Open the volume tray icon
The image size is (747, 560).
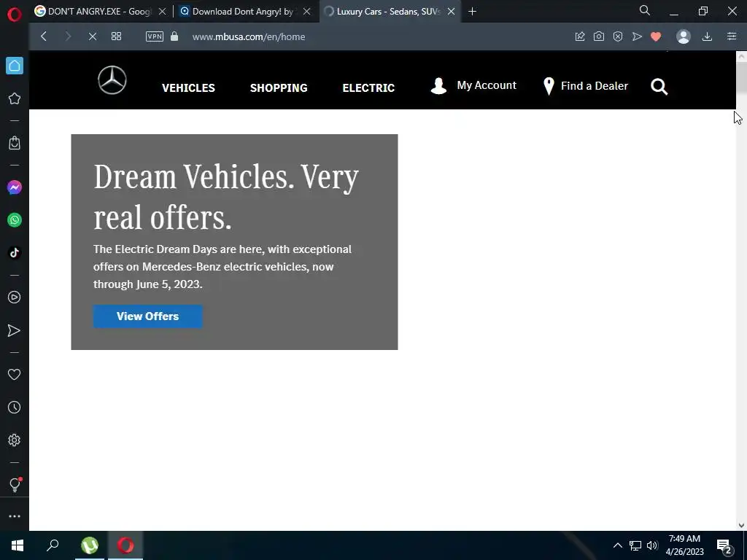pos(652,545)
